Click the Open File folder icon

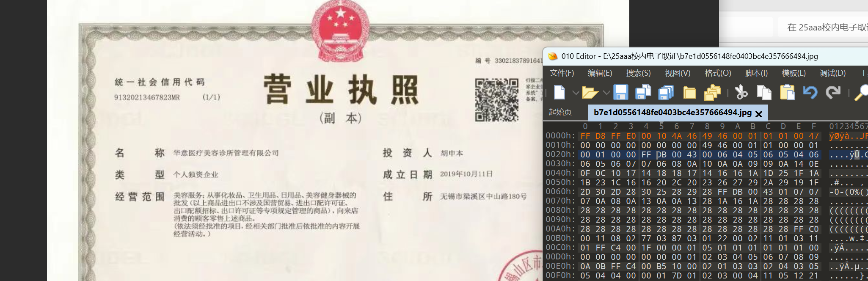(x=589, y=92)
